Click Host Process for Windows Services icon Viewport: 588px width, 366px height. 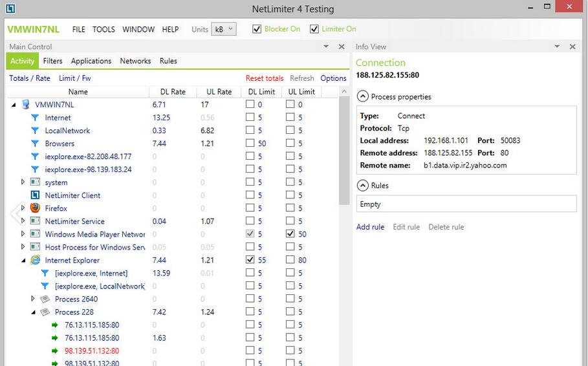tap(35, 247)
